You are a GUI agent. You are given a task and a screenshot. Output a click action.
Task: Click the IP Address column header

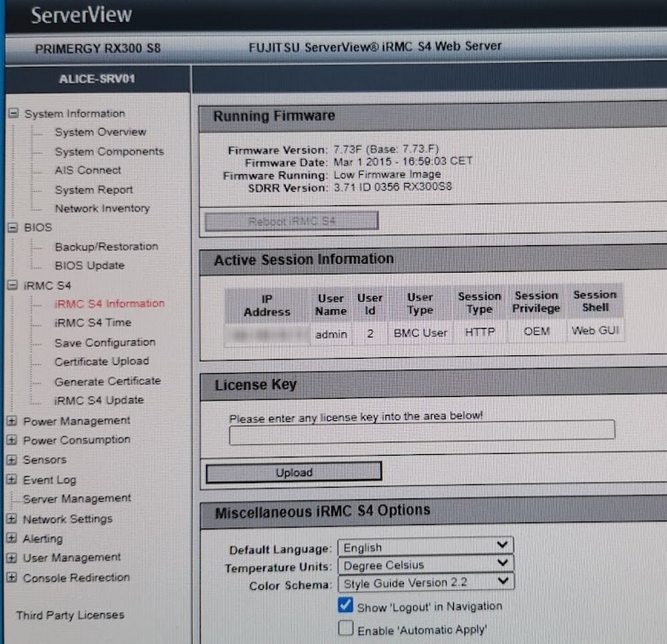click(x=267, y=306)
